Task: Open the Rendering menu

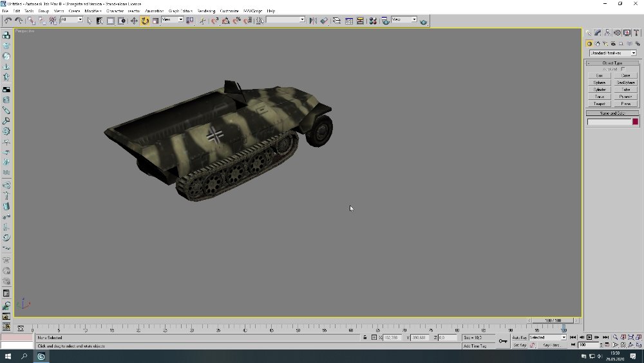Action: coord(206,11)
